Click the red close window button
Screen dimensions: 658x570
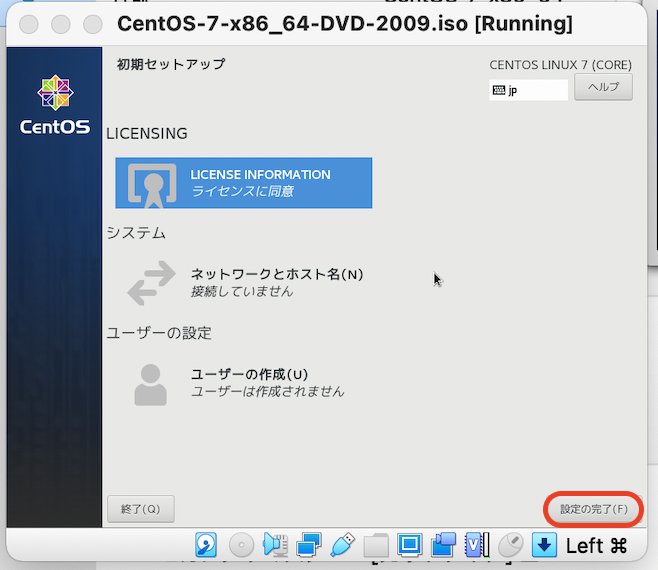pos(29,24)
